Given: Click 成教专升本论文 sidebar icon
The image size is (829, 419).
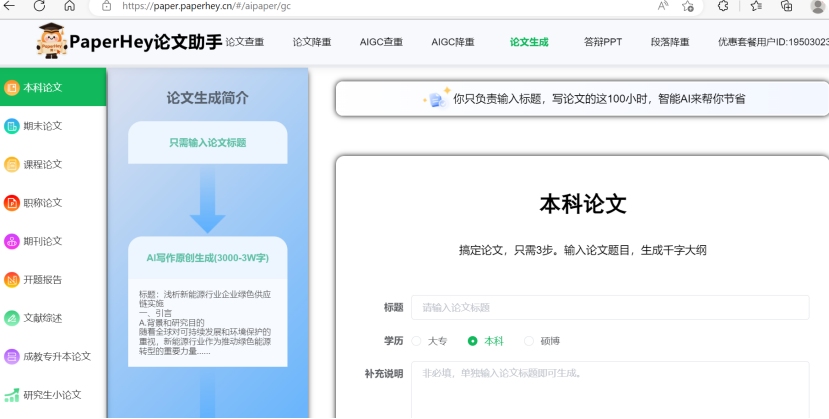Looking at the screenshot, I should (12, 357).
